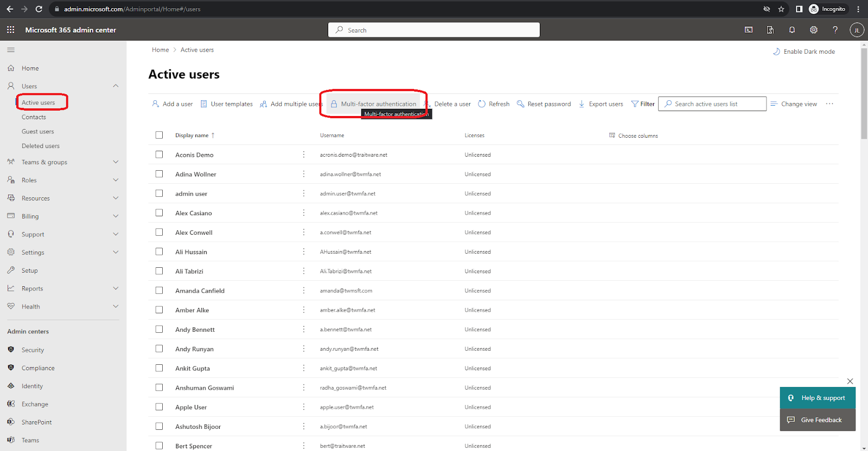Click the top Search box

click(434, 30)
